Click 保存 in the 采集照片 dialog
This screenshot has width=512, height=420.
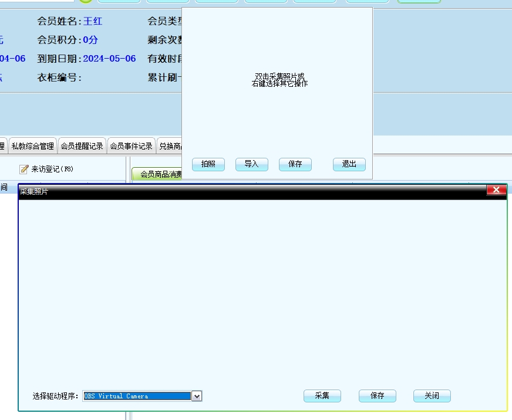[x=377, y=396]
